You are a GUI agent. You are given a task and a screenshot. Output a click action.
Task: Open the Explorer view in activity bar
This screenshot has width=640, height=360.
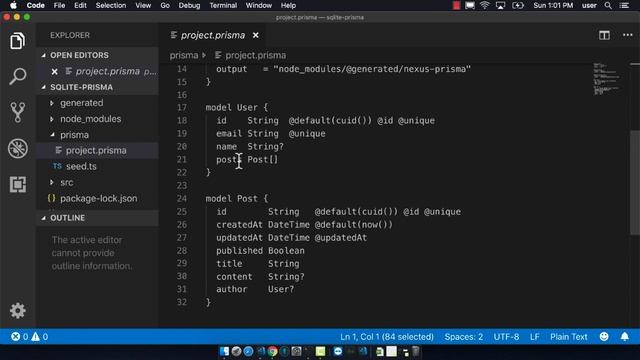(18, 41)
